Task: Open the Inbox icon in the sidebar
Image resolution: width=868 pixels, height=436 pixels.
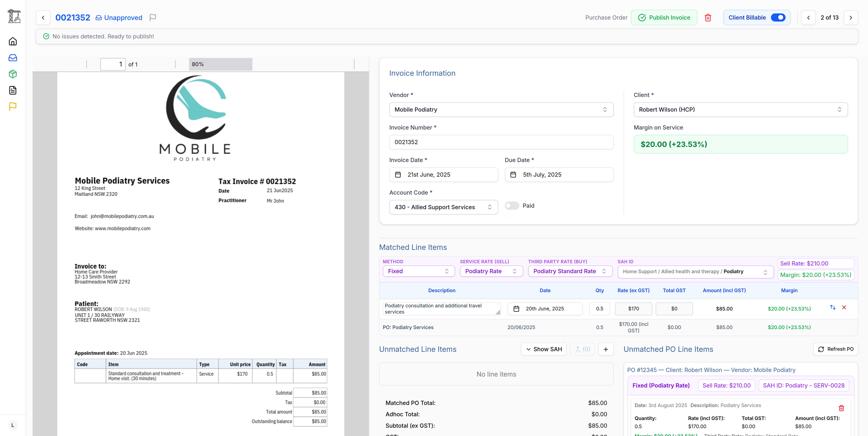Action: (13, 58)
